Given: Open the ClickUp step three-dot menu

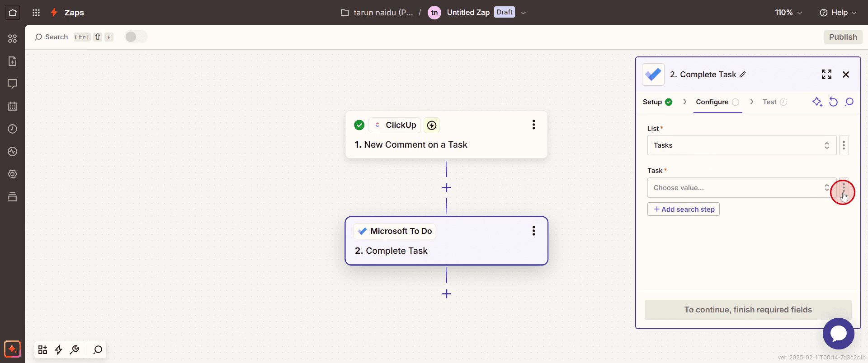Looking at the screenshot, I should pos(534,125).
